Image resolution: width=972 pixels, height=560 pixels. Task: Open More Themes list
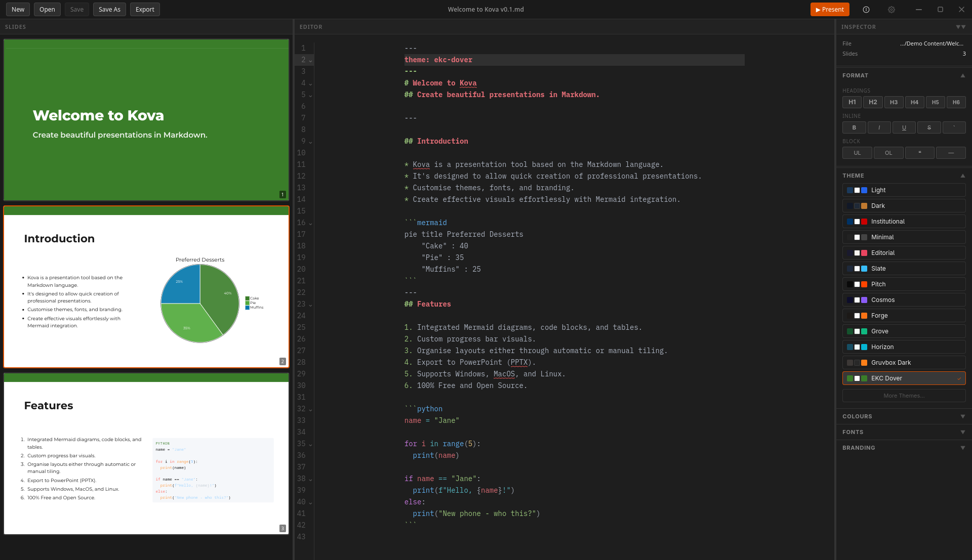[x=904, y=396]
